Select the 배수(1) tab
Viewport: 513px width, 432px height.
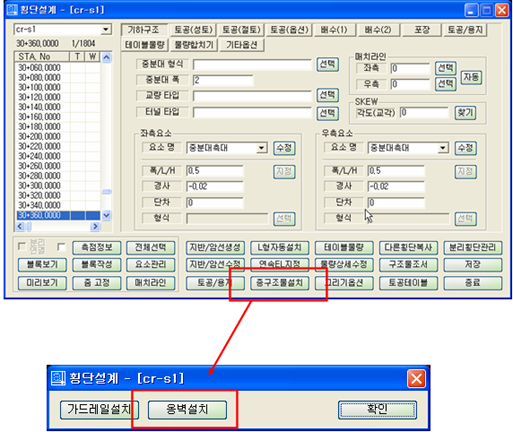[334, 30]
